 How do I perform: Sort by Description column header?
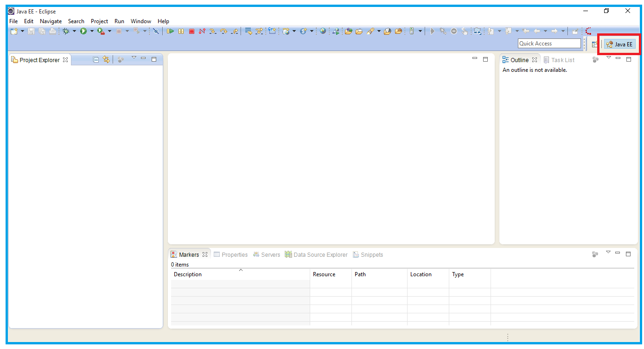240,274
